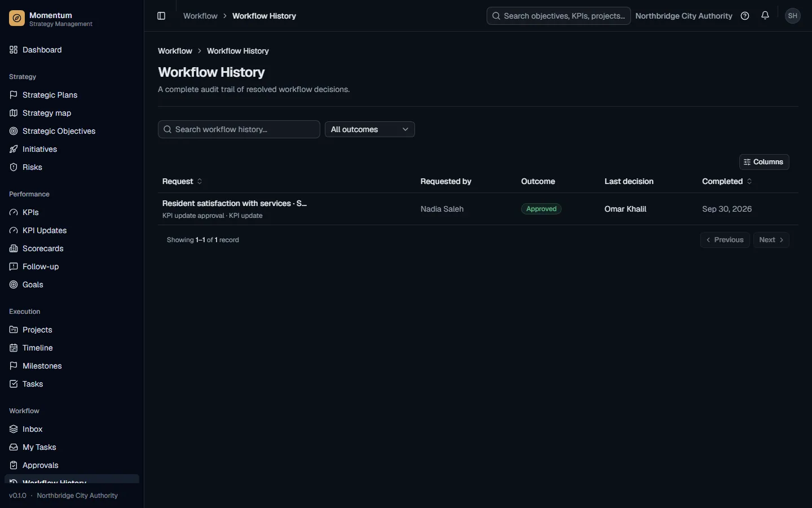Viewport: 812px width, 508px height.
Task: Click the Tasks check icon
Action: coord(14,384)
